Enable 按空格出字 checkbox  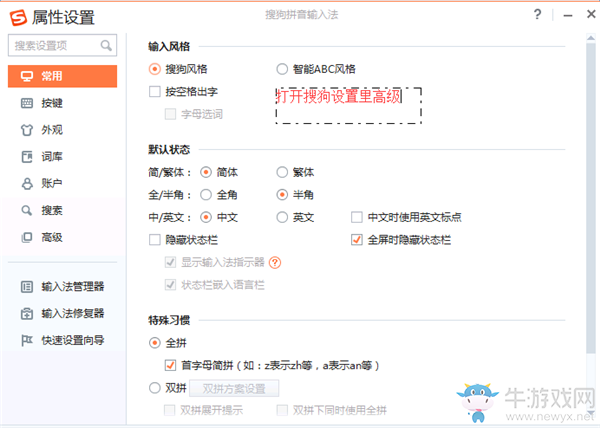coord(155,92)
